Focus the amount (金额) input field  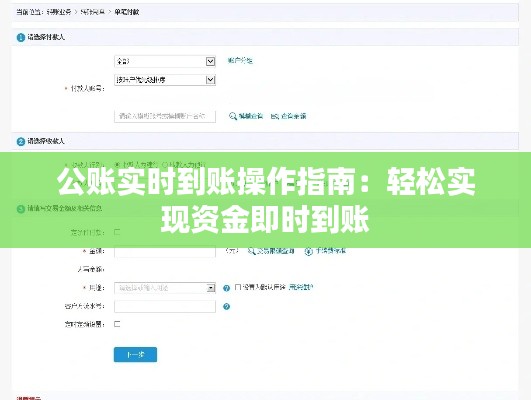165,251
